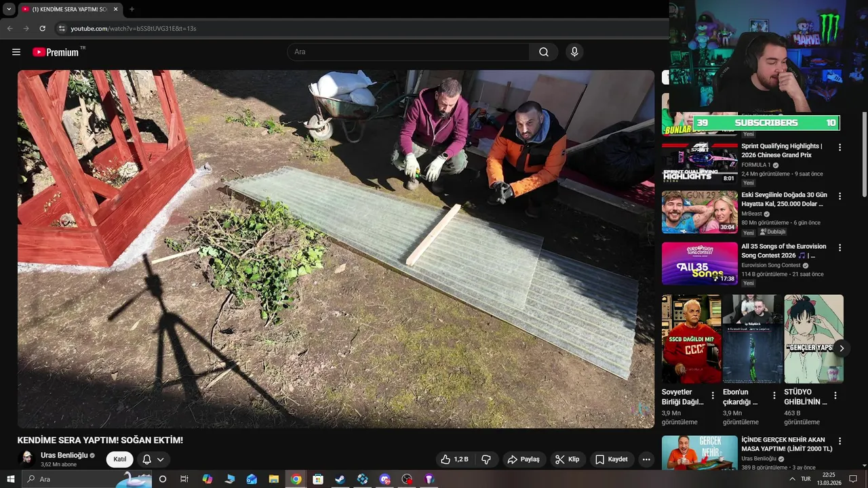
Task: Go to YouTube Premium home via logo
Action: [56, 52]
